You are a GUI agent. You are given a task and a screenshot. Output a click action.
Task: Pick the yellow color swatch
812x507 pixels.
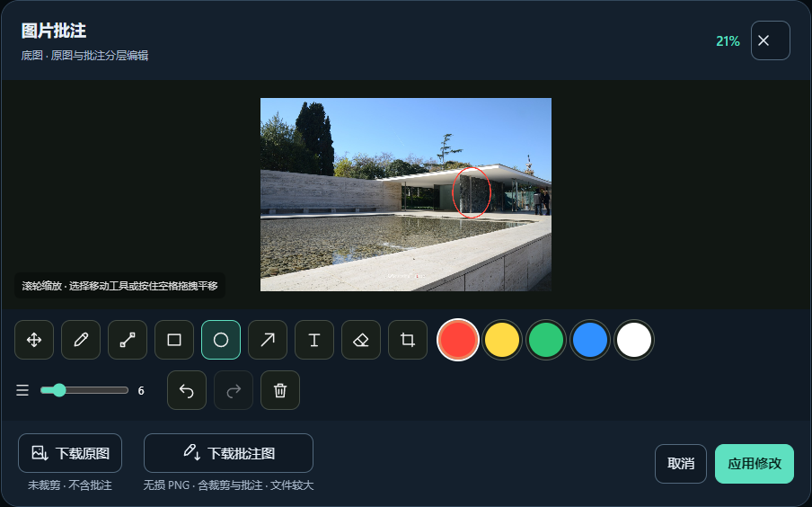point(502,340)
